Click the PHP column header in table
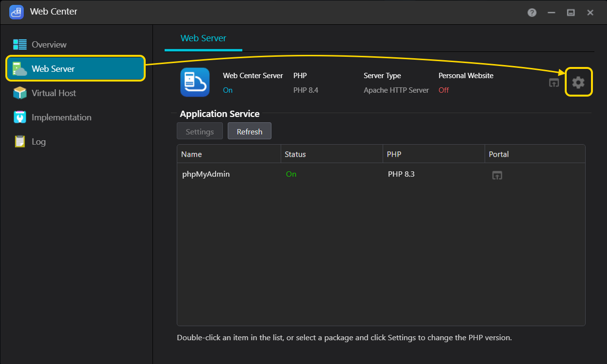This screenshot has height=364, width=607. click(x=433, y=154)
